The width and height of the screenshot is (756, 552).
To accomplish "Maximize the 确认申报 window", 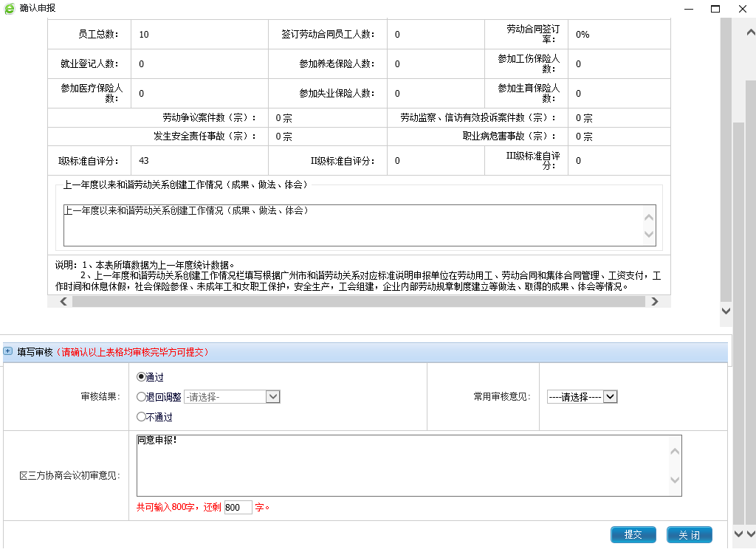I will (x=715, y=9).
